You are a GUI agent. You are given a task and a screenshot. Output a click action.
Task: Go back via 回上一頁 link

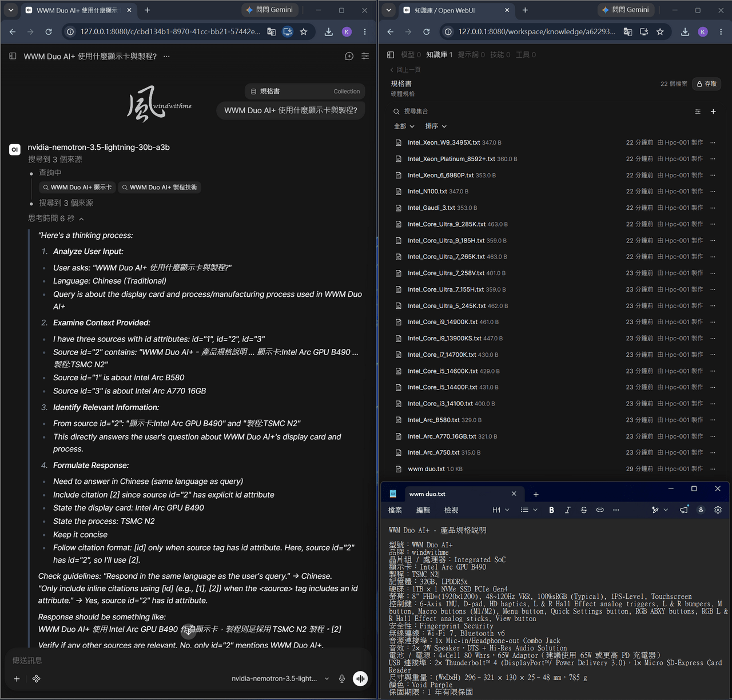pos(405,69)
